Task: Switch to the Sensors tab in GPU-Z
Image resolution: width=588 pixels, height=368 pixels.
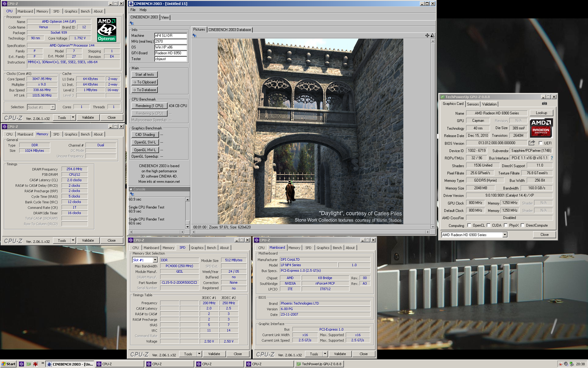Action: [x=473, y=104]
